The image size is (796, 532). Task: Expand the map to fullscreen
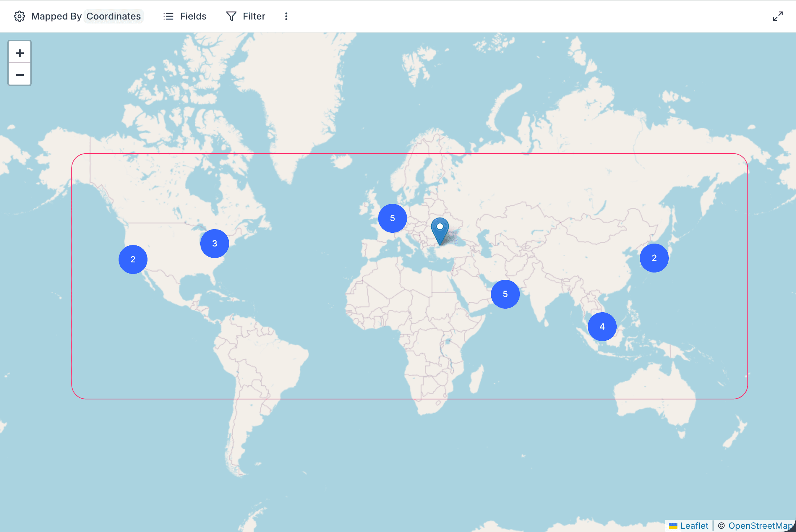point(778,17)
